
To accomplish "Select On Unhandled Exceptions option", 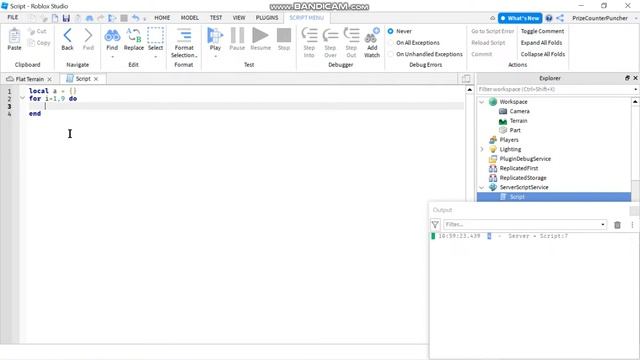I will coord(391,54).
